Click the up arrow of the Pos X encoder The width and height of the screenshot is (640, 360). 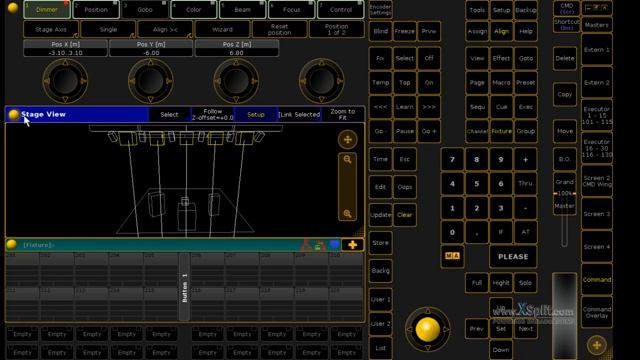(65, 62)
